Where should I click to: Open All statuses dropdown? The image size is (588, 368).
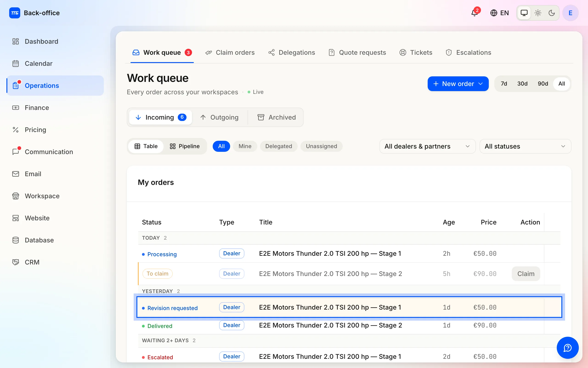tap(525, 146)
